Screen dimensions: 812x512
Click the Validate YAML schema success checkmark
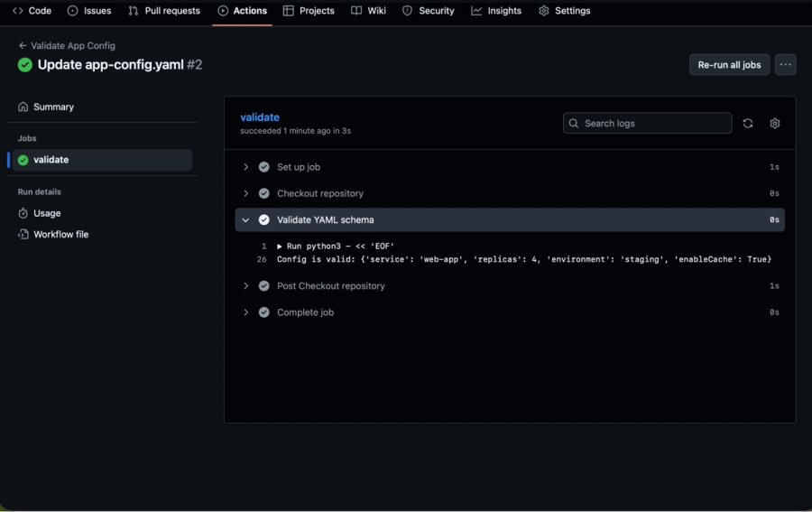(264, 219)
